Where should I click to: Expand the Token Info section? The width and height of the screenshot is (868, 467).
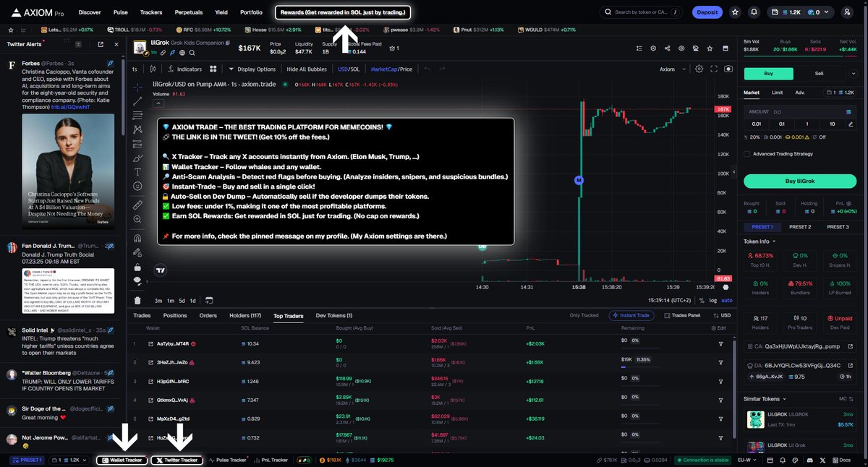(759, 241)
